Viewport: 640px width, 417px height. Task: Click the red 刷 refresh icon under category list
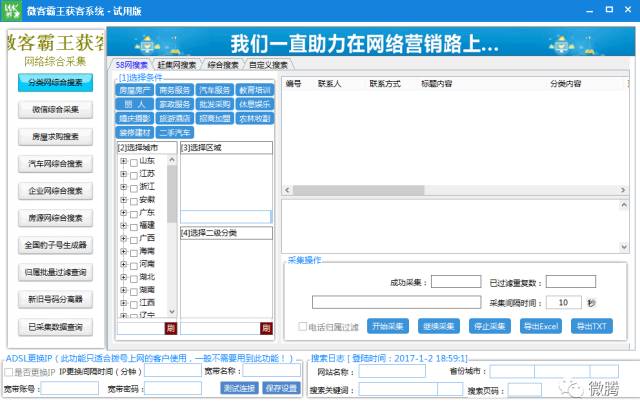pos(266,328)
